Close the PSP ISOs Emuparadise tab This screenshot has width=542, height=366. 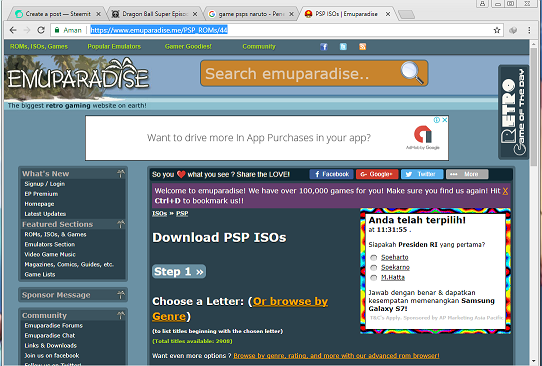[x=388, y=14]
